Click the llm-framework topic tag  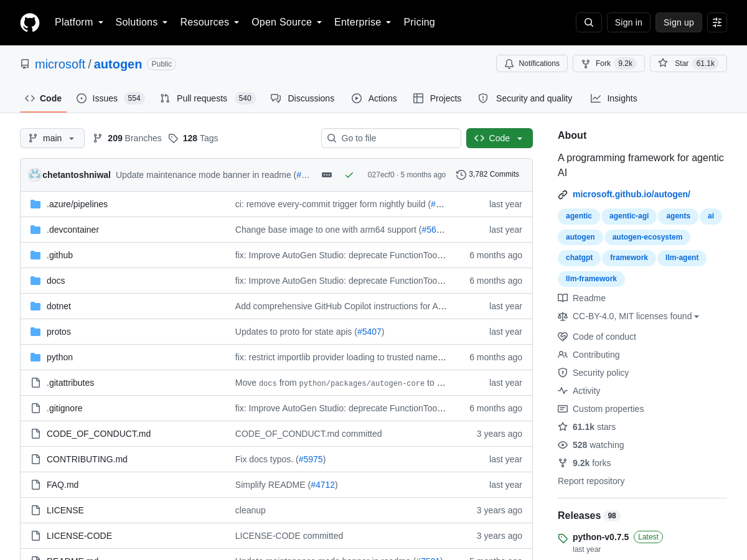tap(591, 279)
